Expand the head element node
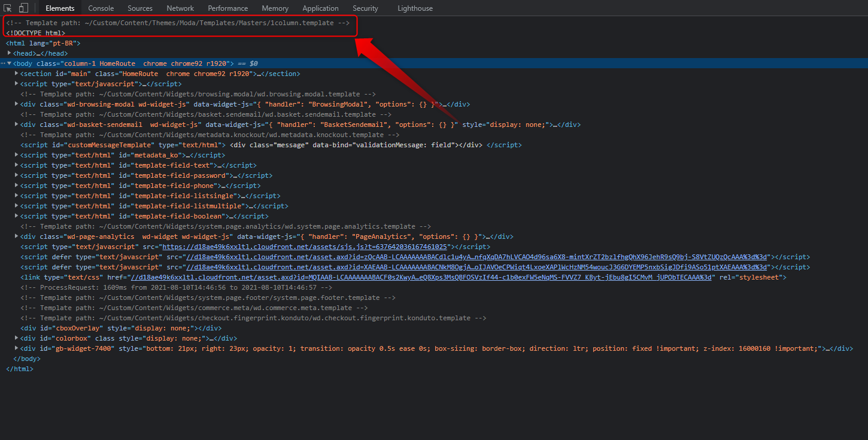 9,53
